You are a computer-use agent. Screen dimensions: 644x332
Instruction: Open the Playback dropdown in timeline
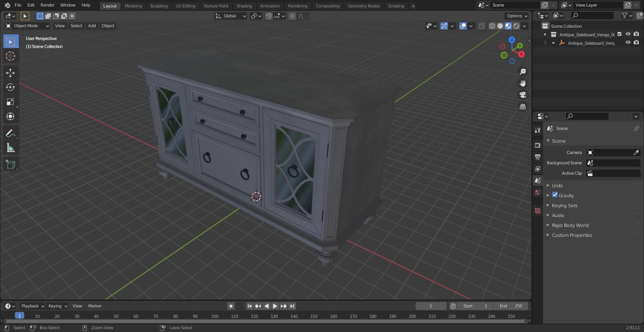click(33, 306)
